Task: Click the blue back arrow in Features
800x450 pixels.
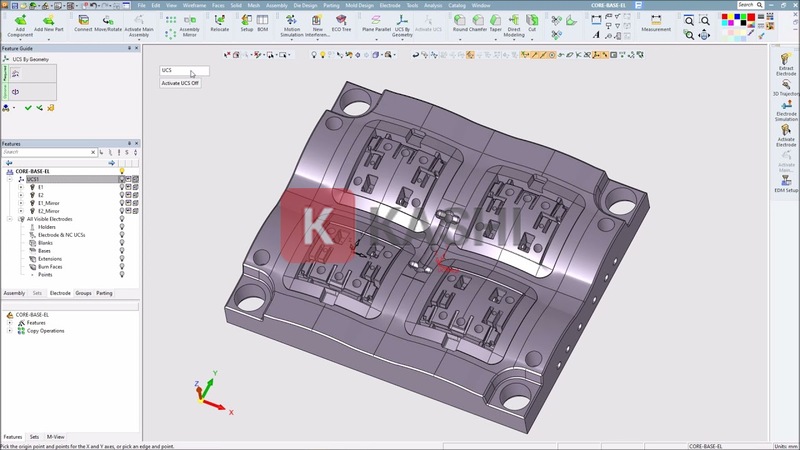Action: 9,163
